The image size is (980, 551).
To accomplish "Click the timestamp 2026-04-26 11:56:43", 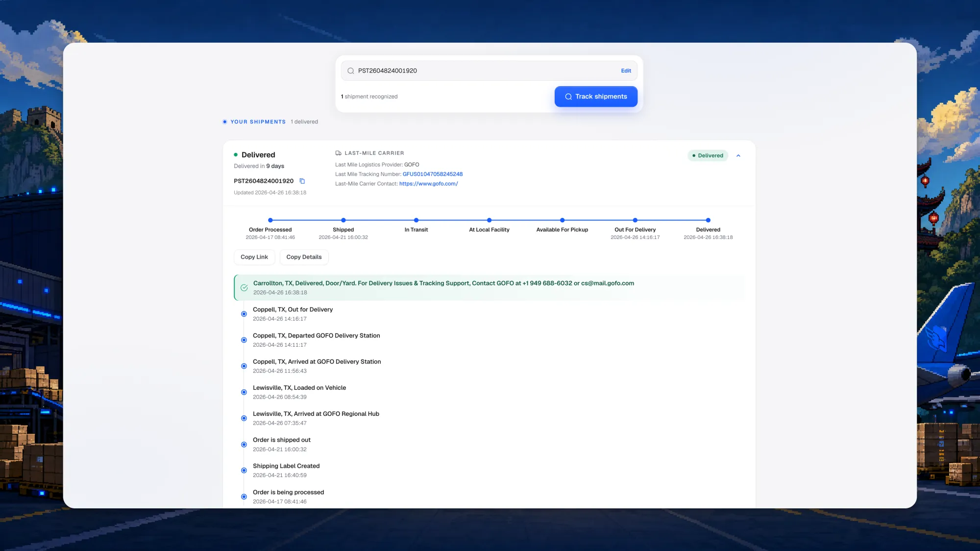I will pyautogui.click(x=280, y=371).
